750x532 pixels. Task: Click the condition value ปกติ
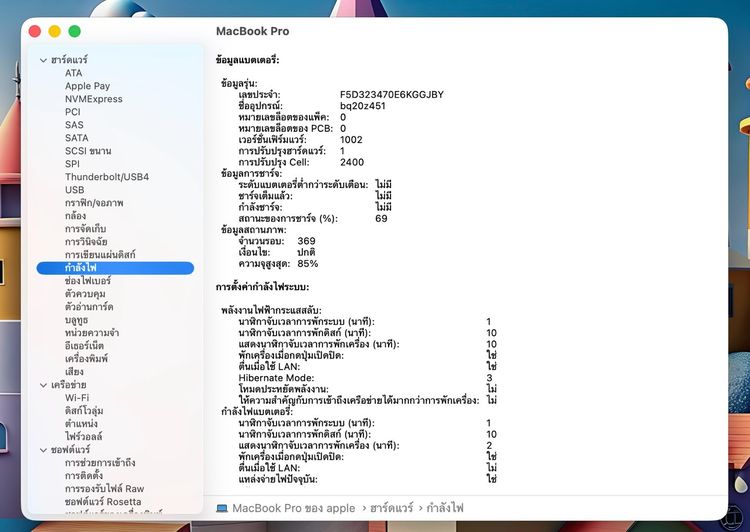pyautogui.click(x=306, y=252)
